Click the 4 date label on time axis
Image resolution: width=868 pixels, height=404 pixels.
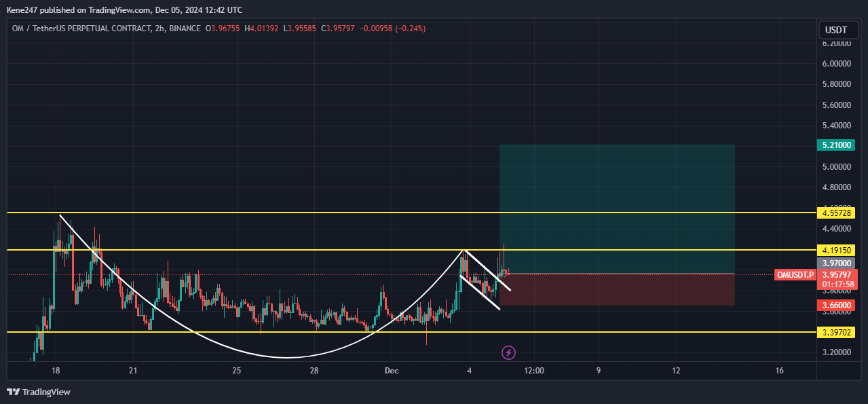(470, 371)
